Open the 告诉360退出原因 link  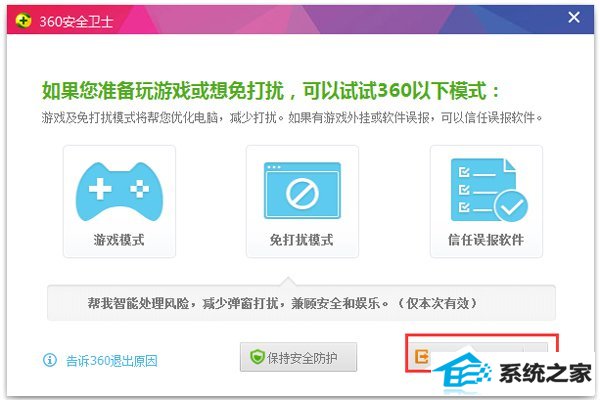click(111, 361)
